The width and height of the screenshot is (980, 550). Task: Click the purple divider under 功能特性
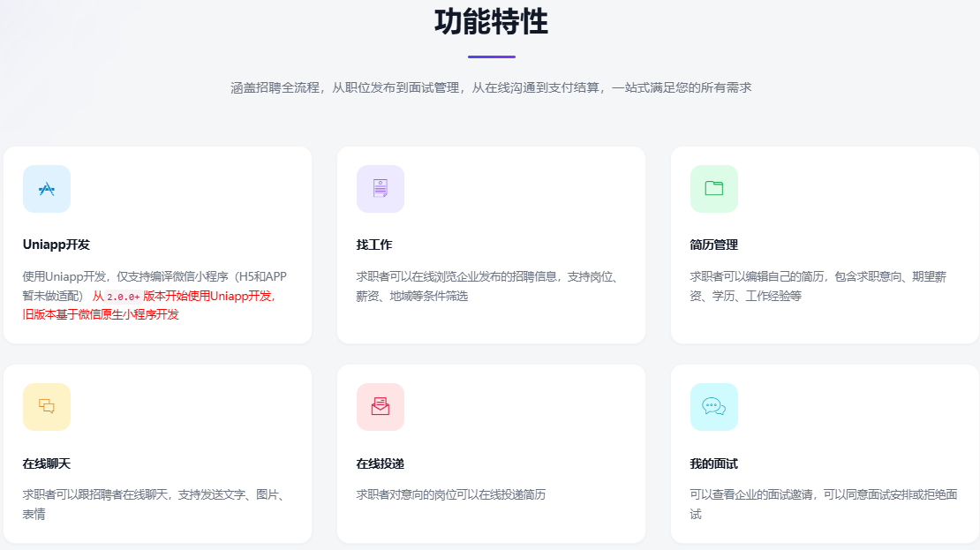[x=491, y=57]
